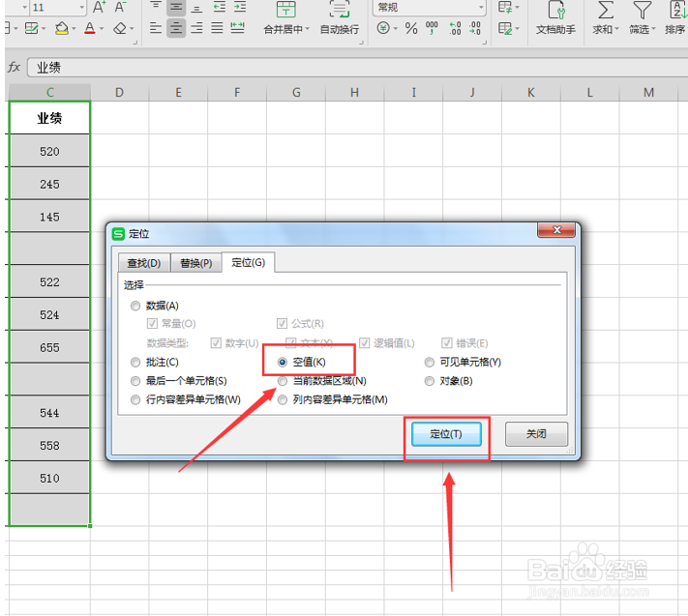Open clear-format eraser dropdown arrow

click(x=132, y=29)
